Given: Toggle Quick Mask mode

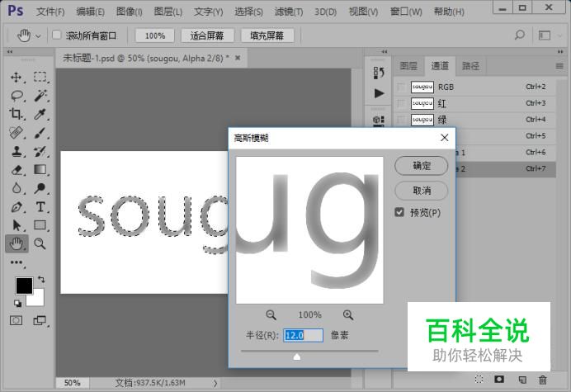Looking at the screenshot, I should click(16, 320).
